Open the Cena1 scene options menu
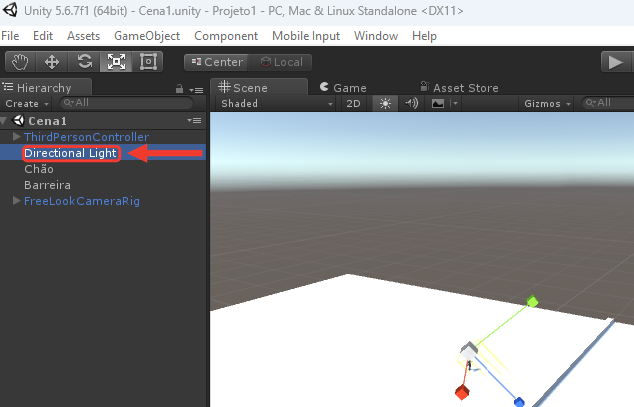Screen dimensions: 634x407 [x=194, y=120]
